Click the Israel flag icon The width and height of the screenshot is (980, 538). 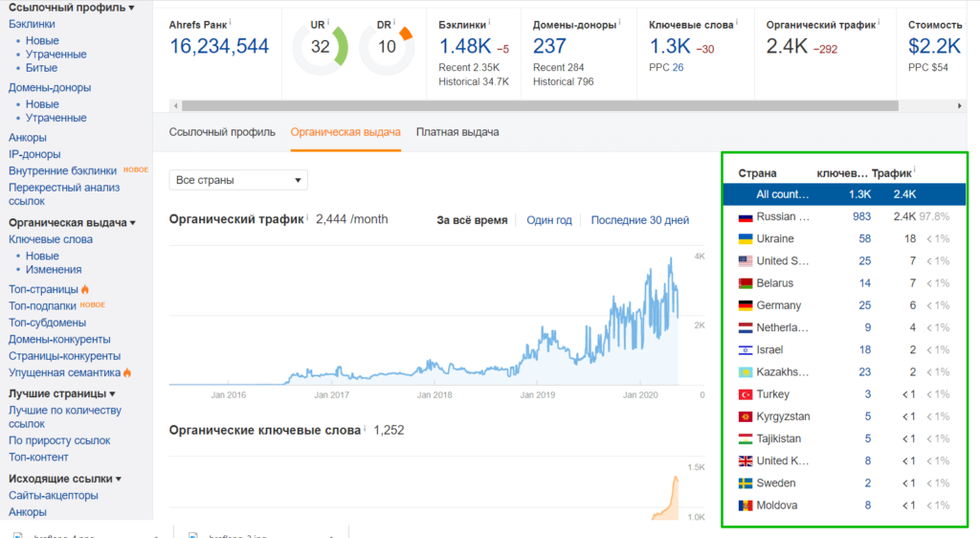[x=745, y=350]
